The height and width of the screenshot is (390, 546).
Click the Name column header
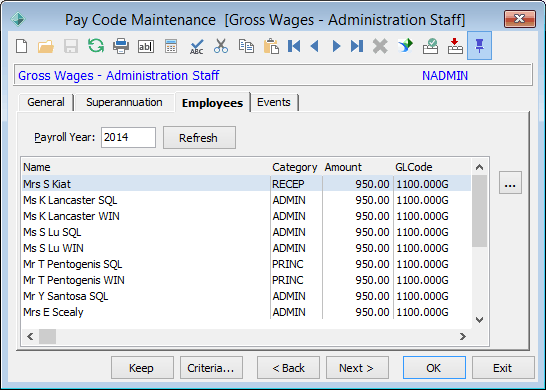pos(146,167)
